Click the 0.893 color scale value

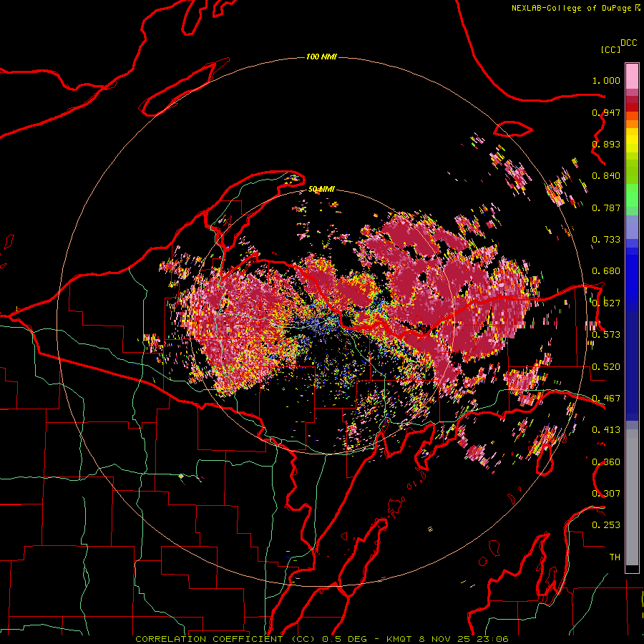tap(606, 144)
